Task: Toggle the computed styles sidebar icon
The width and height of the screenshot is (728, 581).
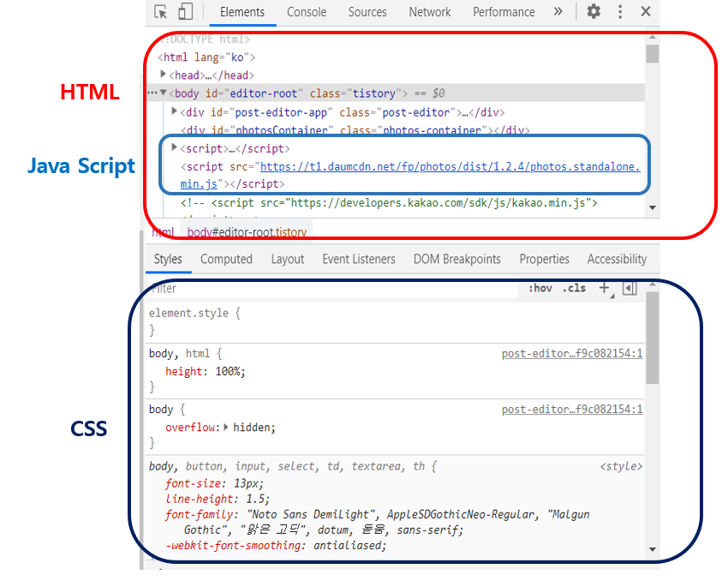Action: click(630, 289)
